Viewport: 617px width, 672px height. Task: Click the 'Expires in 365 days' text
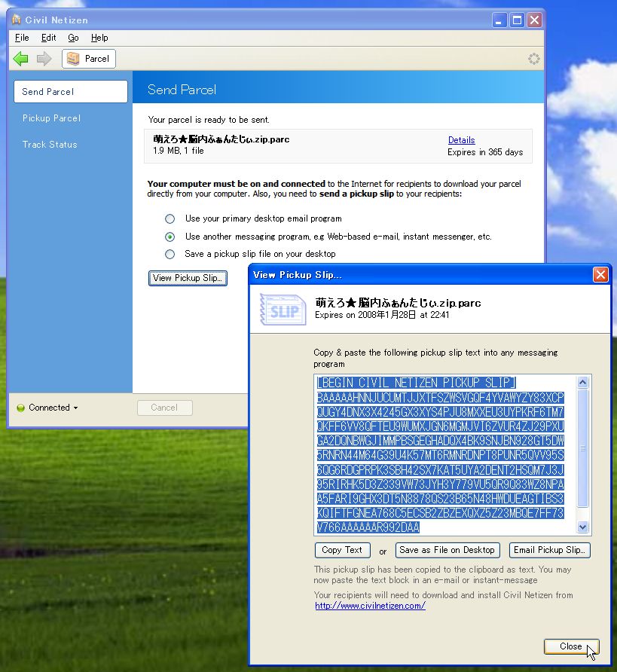click(485, 152)
